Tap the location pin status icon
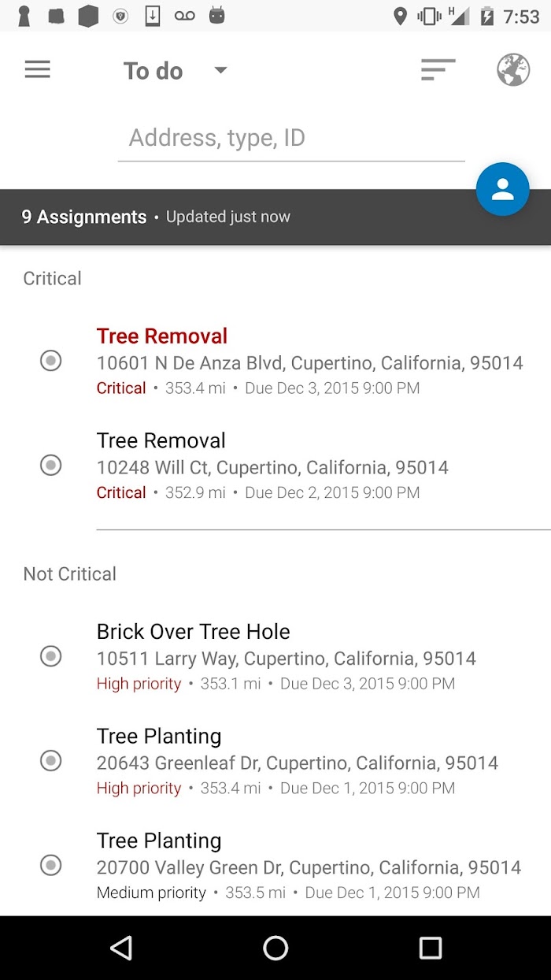The height and width of the screenshot is (980, 551). coord(400,16)
